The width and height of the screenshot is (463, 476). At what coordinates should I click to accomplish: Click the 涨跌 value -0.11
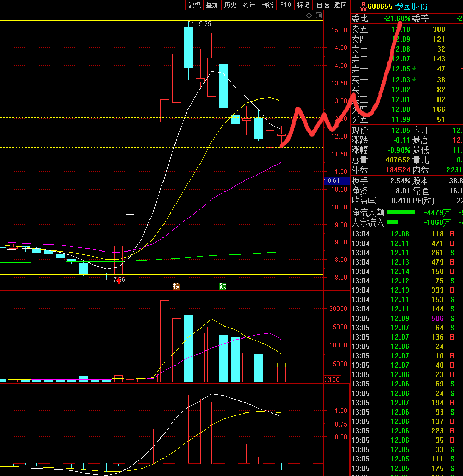point(402,140)
